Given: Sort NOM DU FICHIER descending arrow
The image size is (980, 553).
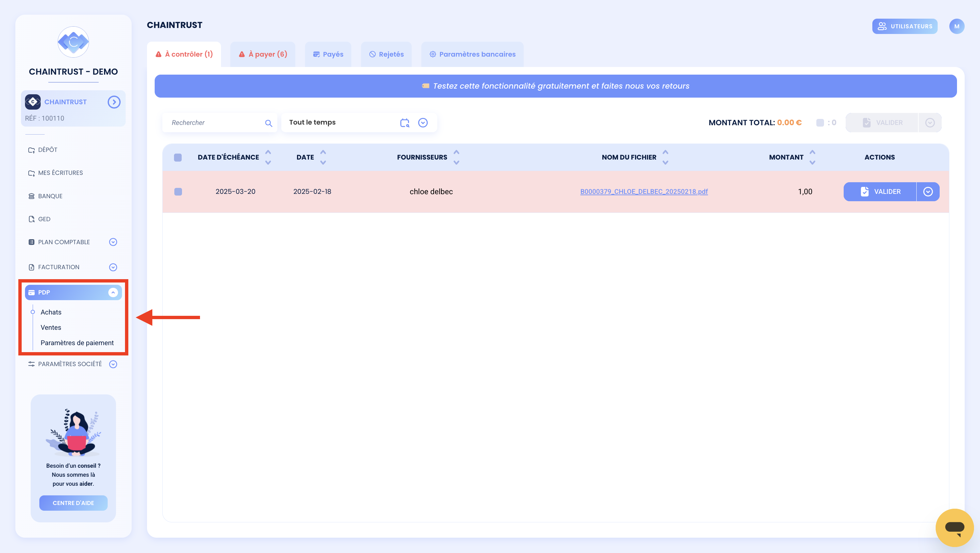Looking at the screenshot, I should pos(665,162).
